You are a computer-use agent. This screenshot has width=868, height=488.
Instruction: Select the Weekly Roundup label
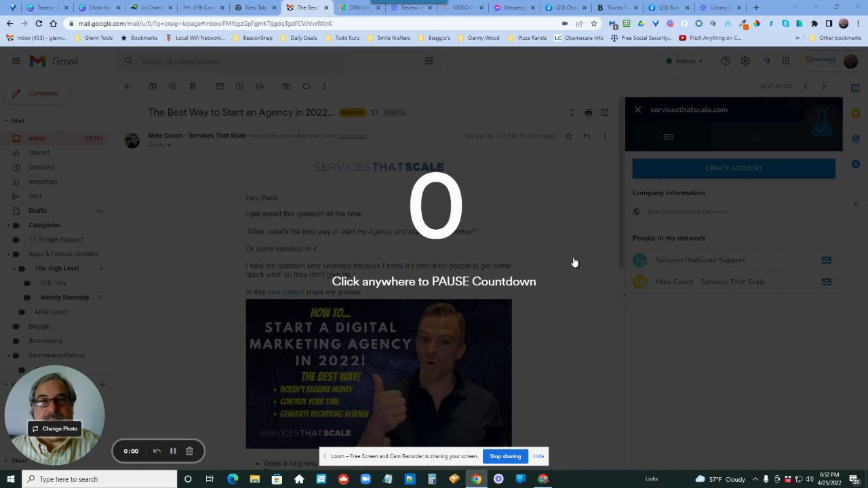64,298
